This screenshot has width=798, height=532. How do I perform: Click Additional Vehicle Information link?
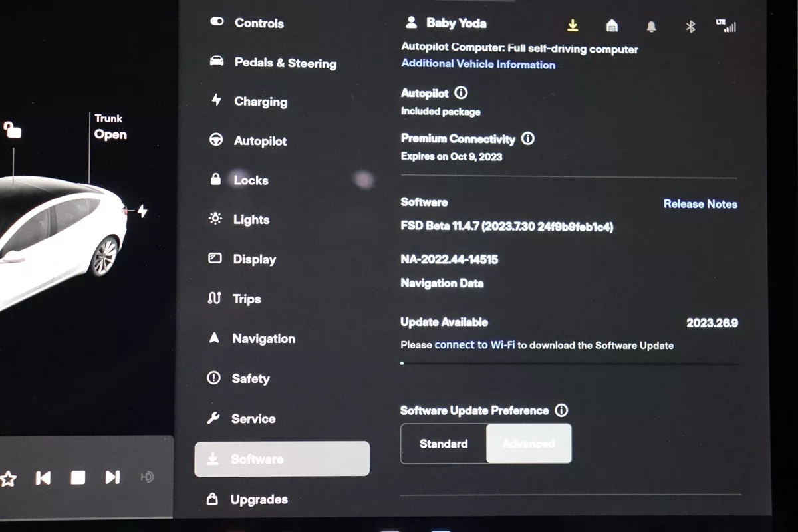pyautogui.click(x=478, y=65)
